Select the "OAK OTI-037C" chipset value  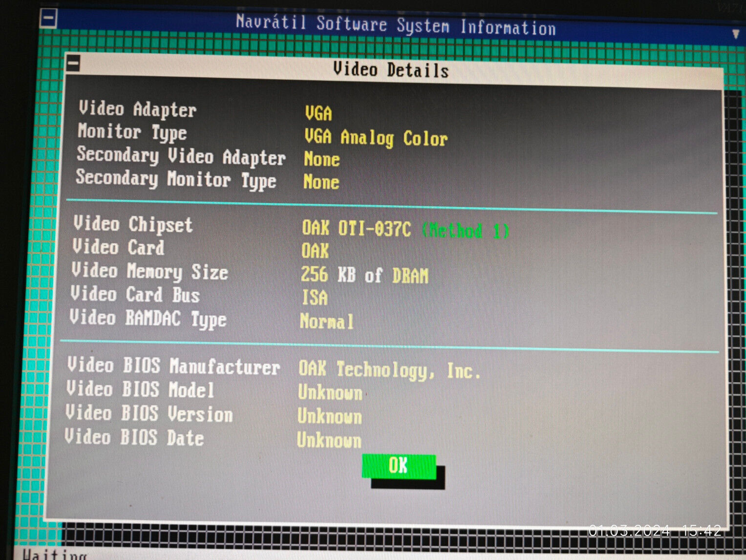click(x=356, y=228)
